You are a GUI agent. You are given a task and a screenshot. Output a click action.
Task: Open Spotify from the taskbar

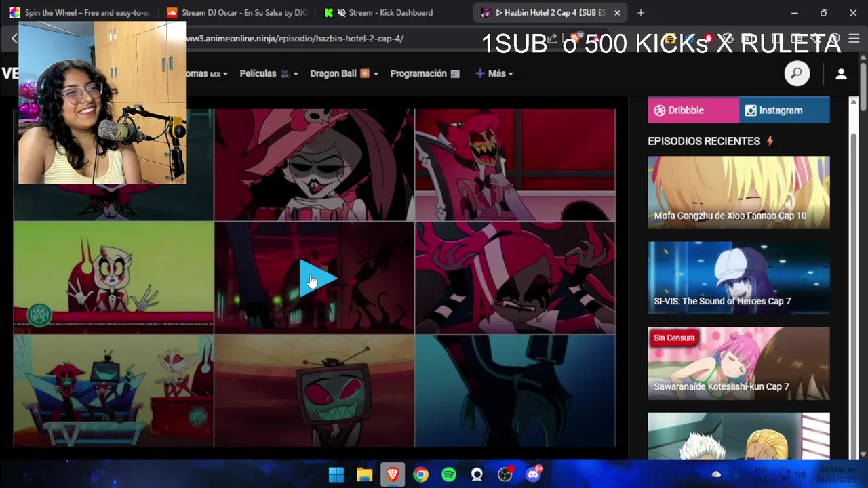pos(449,474)
